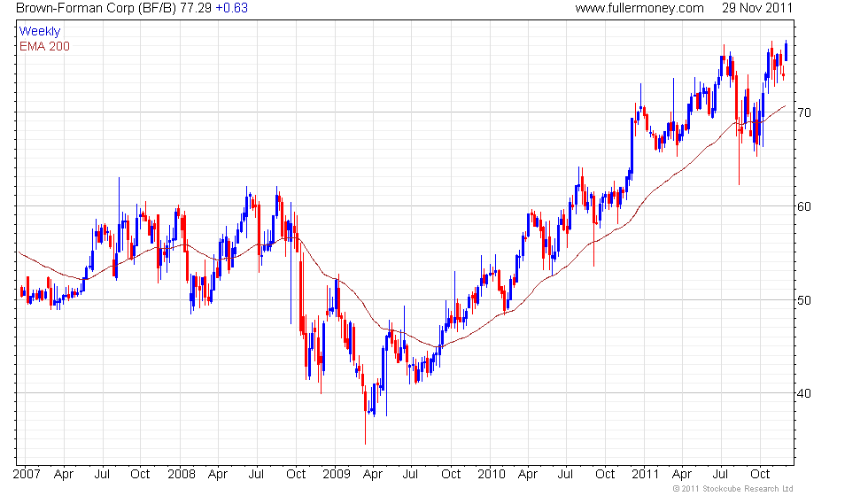
Task: Open the www.fullermoney.com link text
Action: (x=639, y=8)
